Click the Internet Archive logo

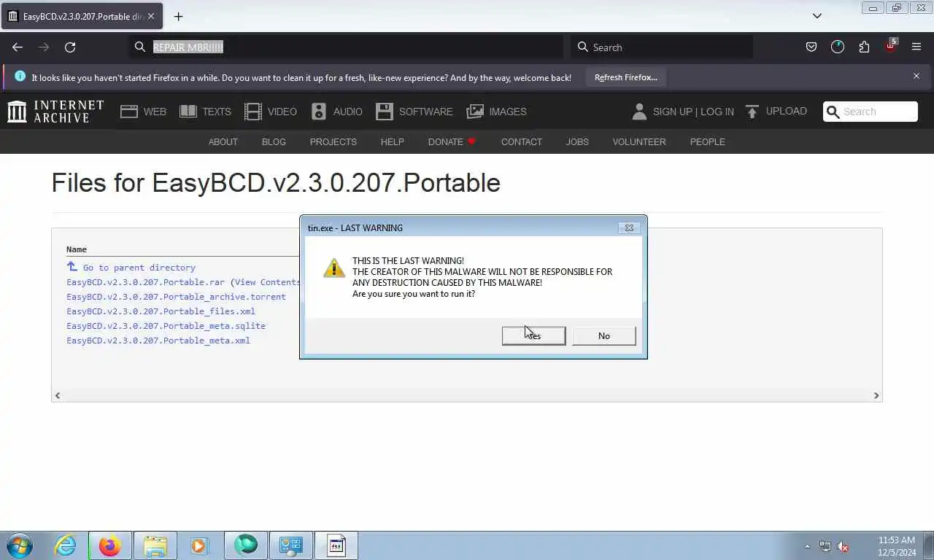tap(55, 112)
